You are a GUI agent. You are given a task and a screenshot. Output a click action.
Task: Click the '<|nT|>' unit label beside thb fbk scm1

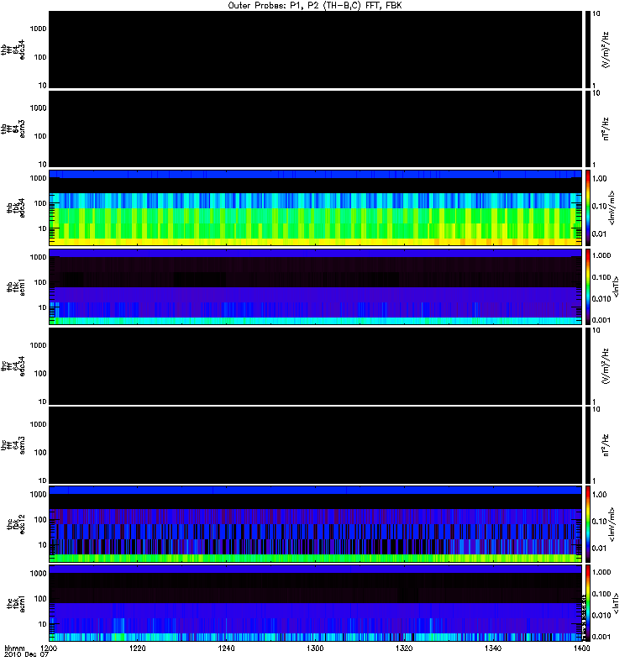tap(616, 286)
